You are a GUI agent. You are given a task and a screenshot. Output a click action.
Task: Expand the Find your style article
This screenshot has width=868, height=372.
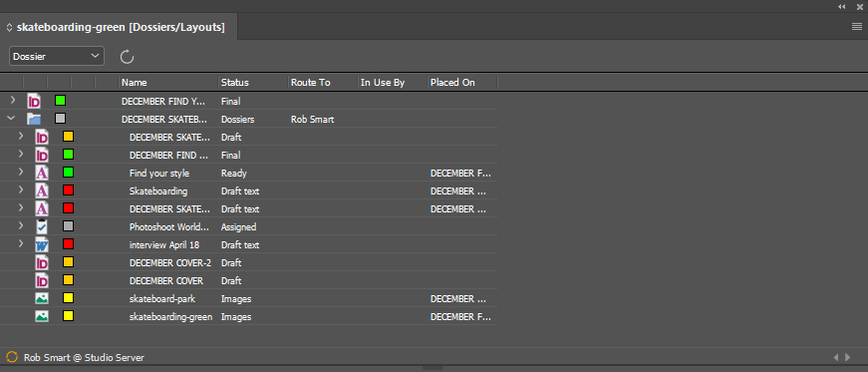pos(21,173)
